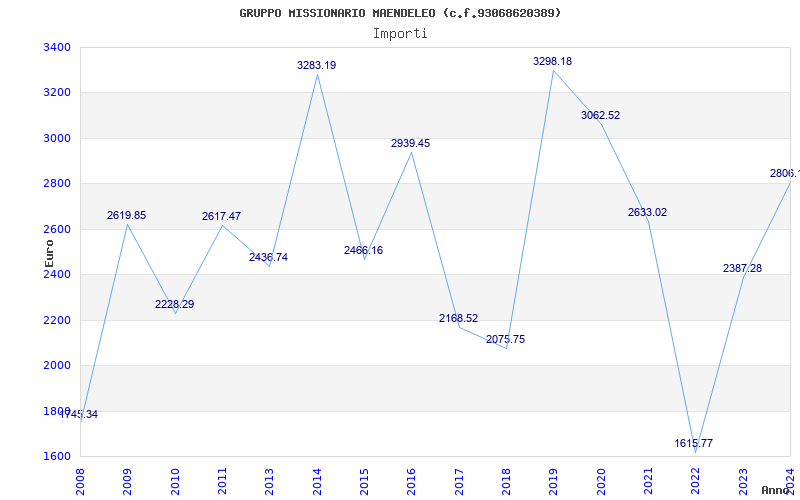
Task: Click the x-axis year 2019
Action: tap(554, 482)
